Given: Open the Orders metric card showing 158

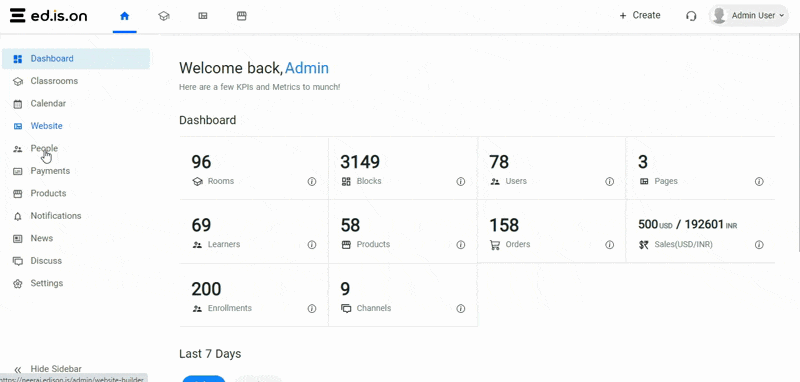Looking at the screenshot, I should tap(552, 231).
